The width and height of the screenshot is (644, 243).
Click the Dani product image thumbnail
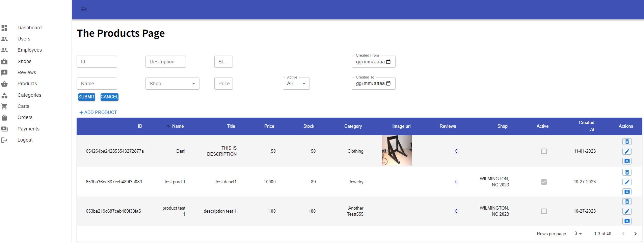click(x=397, y=150)
